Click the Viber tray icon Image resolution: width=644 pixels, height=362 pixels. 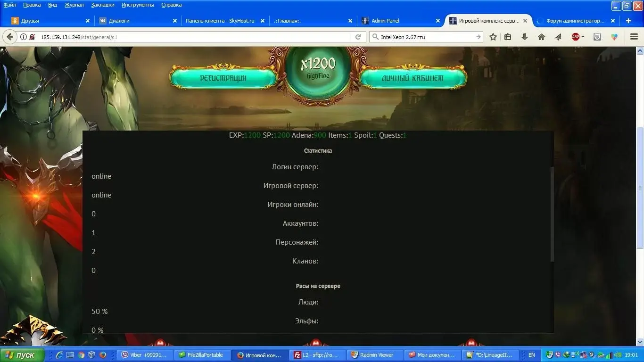tap(557, 355)
